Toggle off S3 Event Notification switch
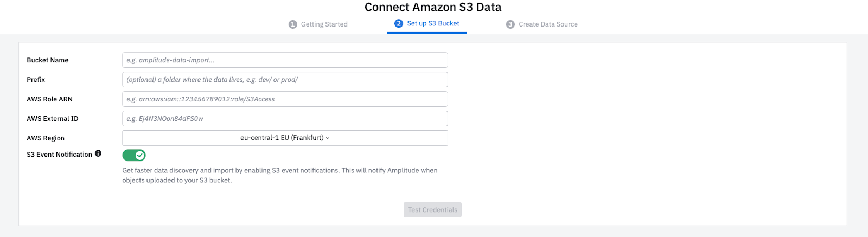Viewport: 868px width, 237px height. coord(134,156)
